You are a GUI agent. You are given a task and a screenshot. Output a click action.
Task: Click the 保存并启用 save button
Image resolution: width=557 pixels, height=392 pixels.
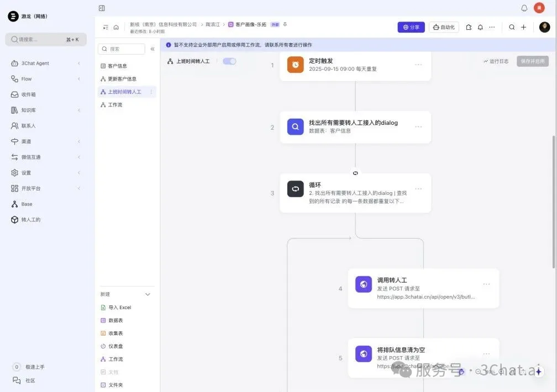(532, 61)
